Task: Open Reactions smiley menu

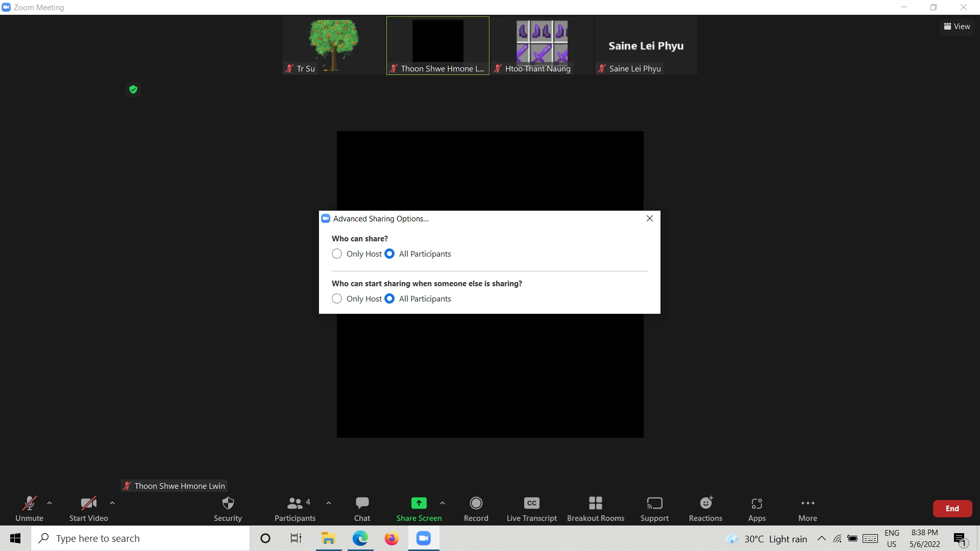Action: (x=705, y=509)
